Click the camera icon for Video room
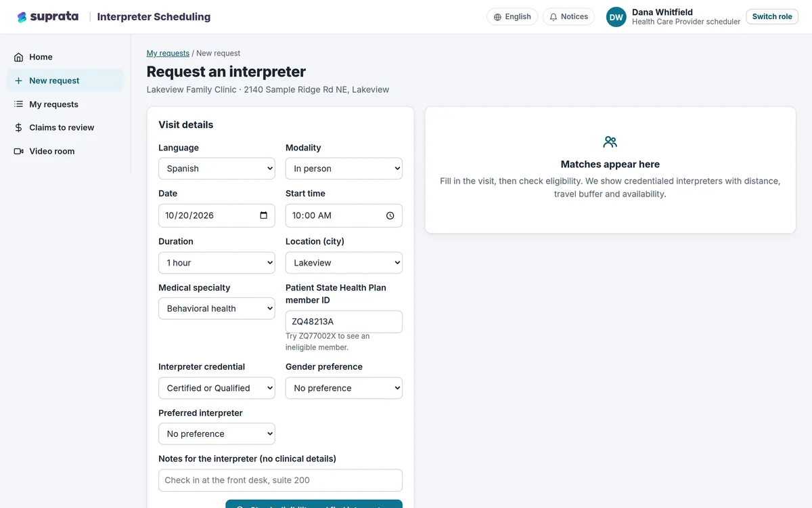Screen dimensions: 812x508 pyautogui.click(x=19, y=151)
